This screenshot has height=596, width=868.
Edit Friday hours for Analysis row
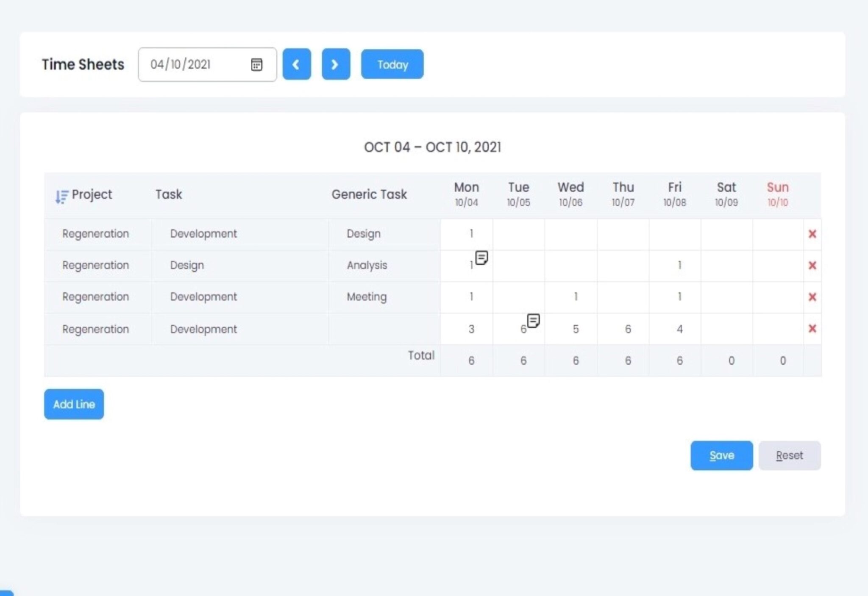click(675, 266)
